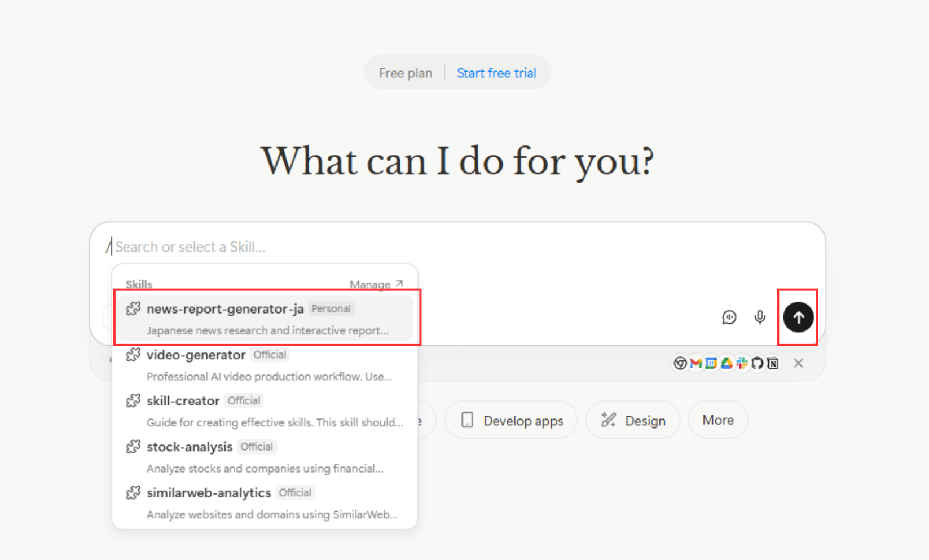Open voice conversation mode icon

(x=729, y=317)
